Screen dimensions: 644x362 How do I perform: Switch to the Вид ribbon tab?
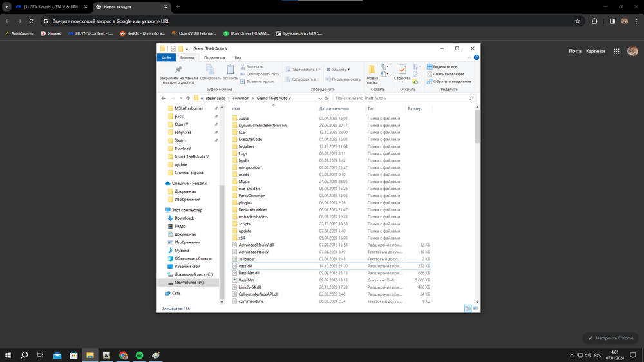(x=238, y=57)
